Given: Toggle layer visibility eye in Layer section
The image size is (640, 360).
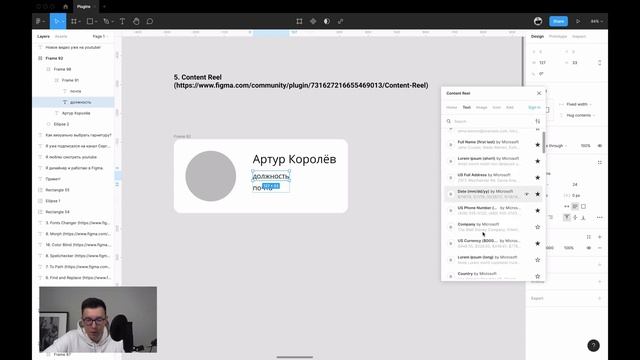Looking at the screenshot, I should [x=600, y=146].
